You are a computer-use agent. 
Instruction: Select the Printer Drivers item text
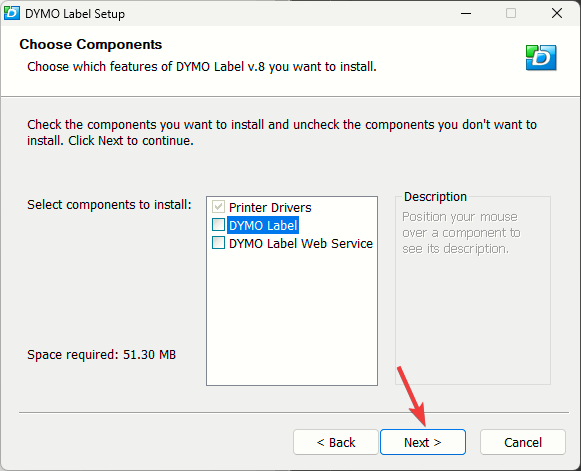point(270,207)
